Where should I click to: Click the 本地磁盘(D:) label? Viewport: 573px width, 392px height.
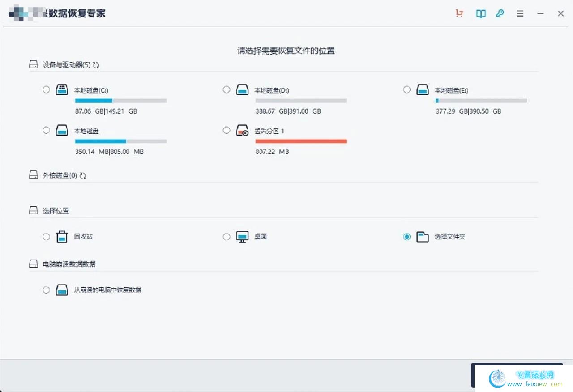coord(272,90)
